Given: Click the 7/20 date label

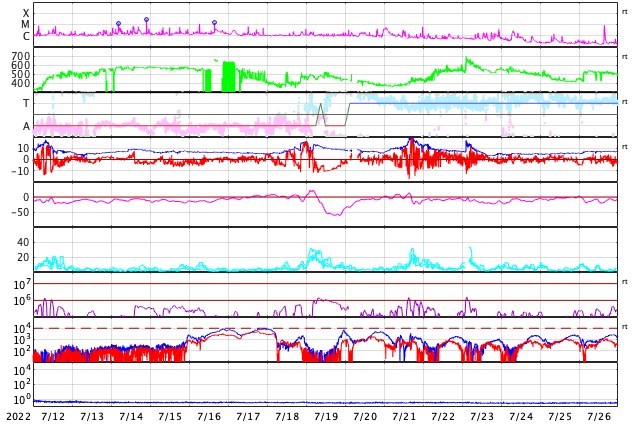Looking at the screenshot, I should coord(365,417).
